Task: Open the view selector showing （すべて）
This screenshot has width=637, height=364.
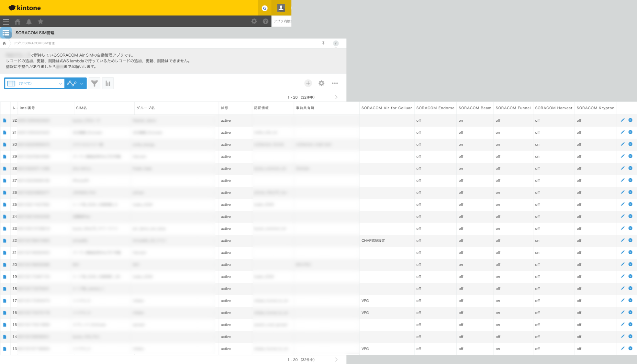Action: click(x=34, y=83)
